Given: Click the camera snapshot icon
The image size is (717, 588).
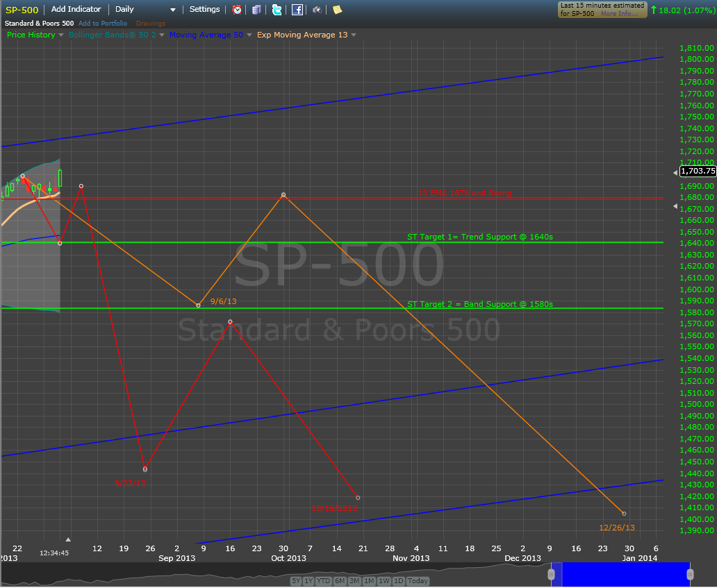Looking at the screenshot, I should [x=318, y=10].
